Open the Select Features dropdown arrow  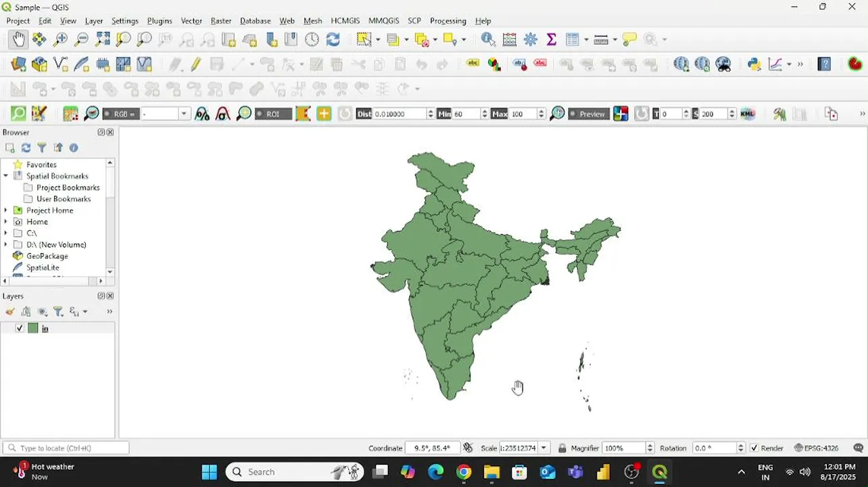coord(377,39)
